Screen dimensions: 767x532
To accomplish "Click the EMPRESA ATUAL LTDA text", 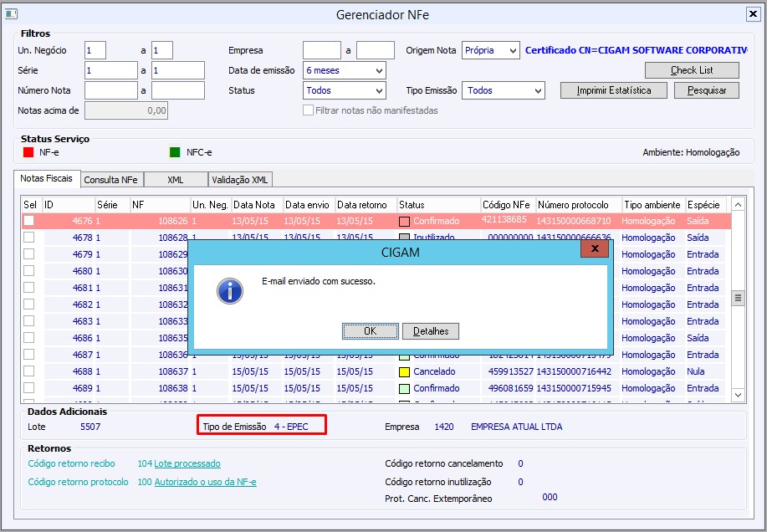I will [x=517, y=427].
